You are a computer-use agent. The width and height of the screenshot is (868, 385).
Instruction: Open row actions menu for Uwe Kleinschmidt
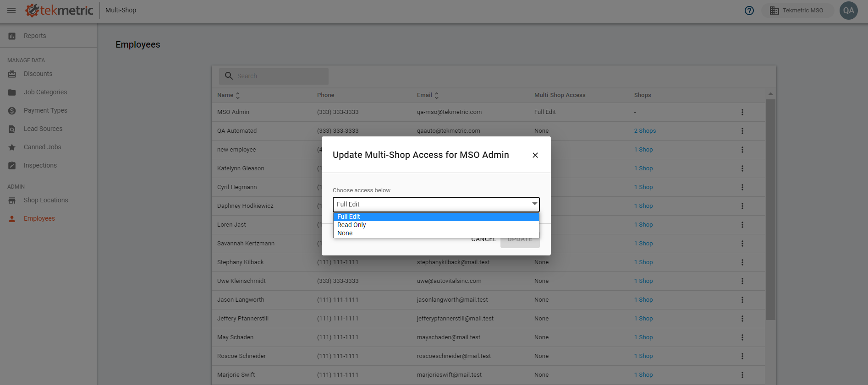pyautogui.click(x=742, y=281)
